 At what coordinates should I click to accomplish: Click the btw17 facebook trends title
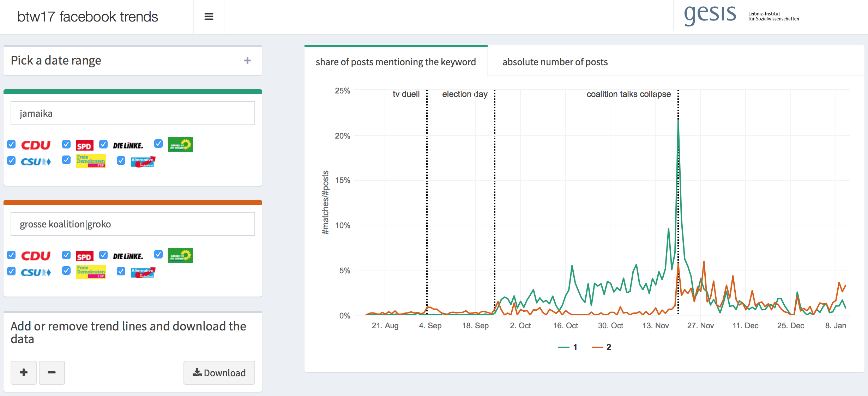(x=88, y=17)
